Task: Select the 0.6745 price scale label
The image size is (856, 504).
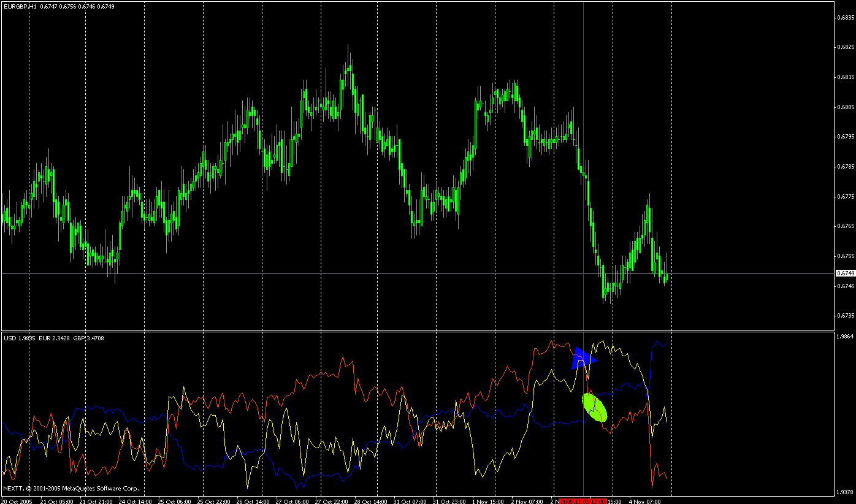Action: point(846,286)
